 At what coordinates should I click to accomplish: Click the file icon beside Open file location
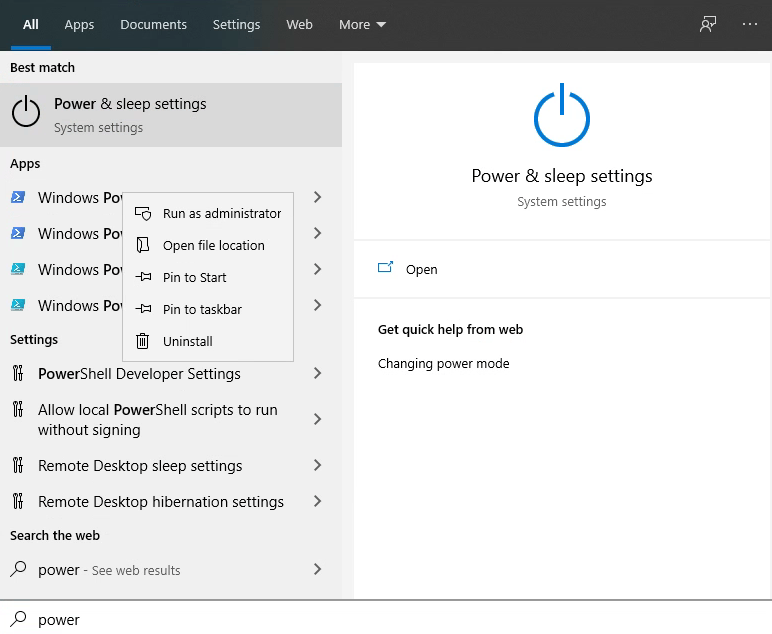click(x=143, y=245)
